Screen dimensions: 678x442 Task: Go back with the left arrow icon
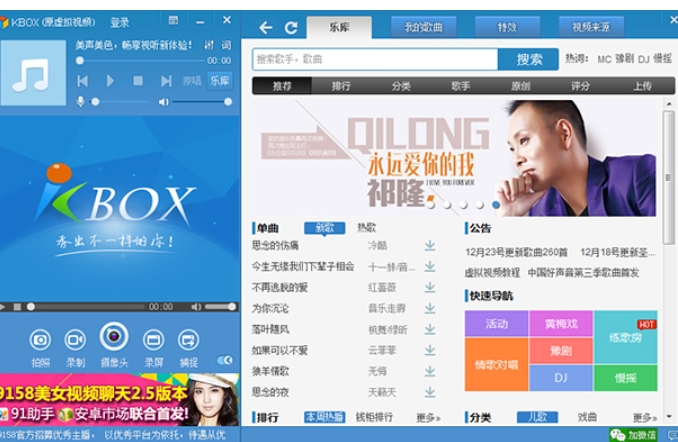coord(265,28)
